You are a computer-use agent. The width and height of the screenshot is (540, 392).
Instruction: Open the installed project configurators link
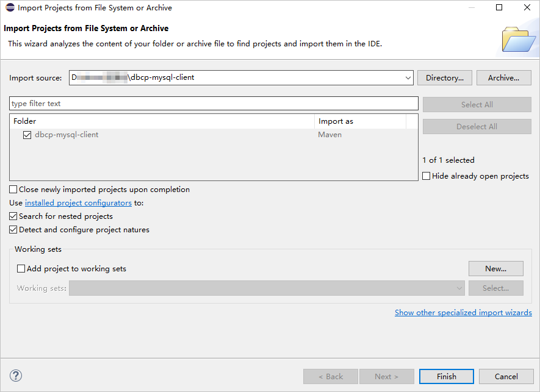[78, 203]
